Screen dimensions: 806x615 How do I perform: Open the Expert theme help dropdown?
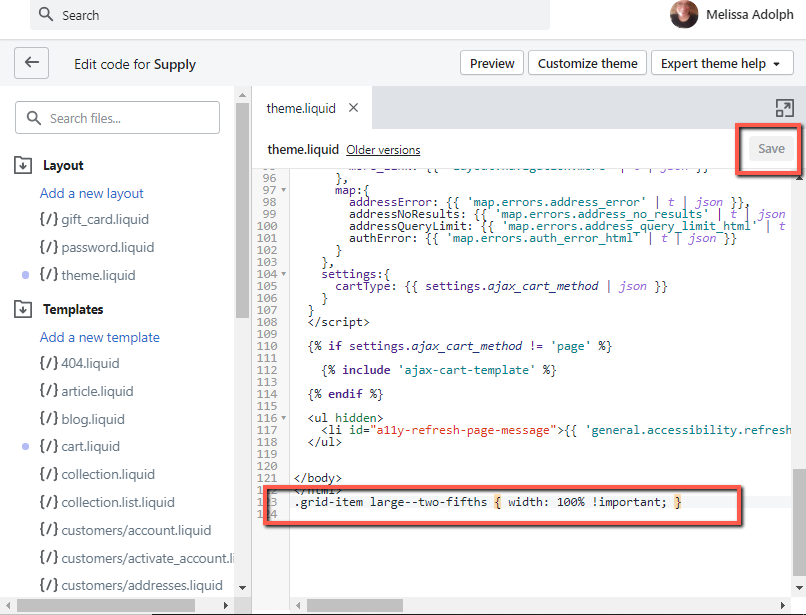(x=720, y=63)
